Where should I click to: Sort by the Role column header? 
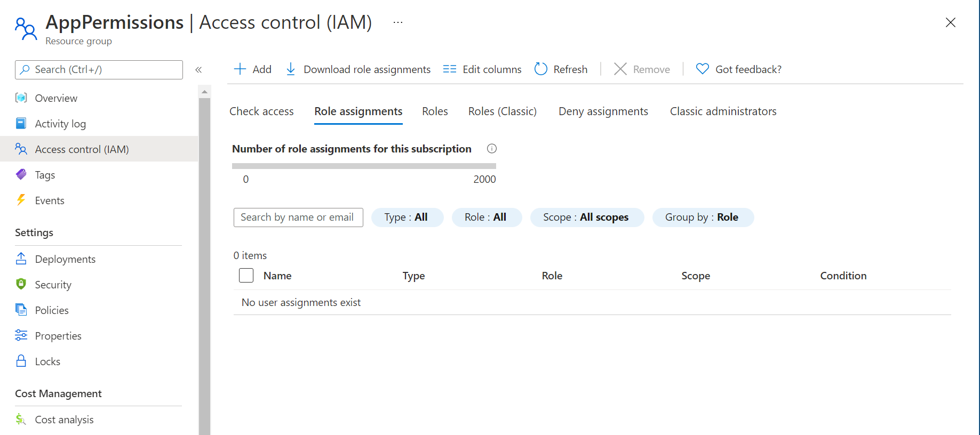click(552, 275)
